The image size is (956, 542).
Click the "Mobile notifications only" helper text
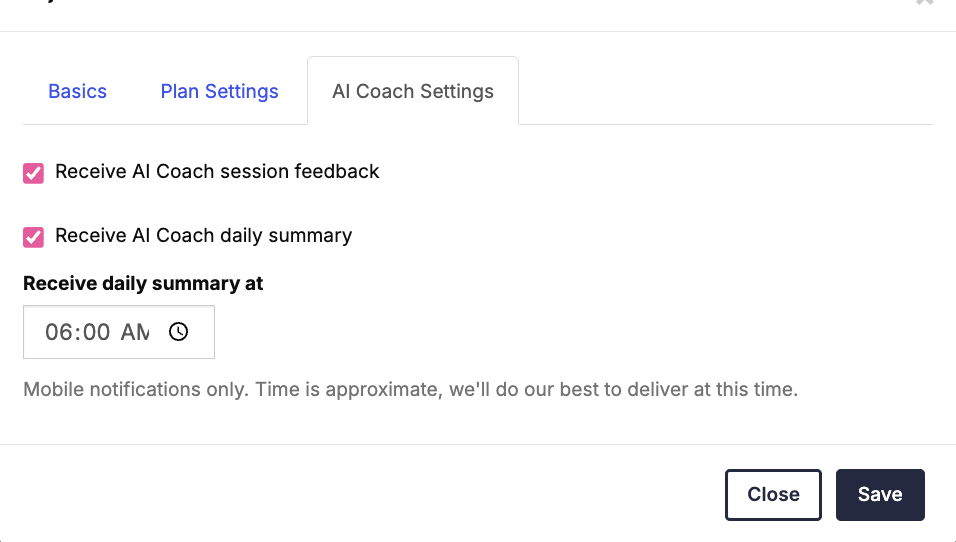click(410, 389)
